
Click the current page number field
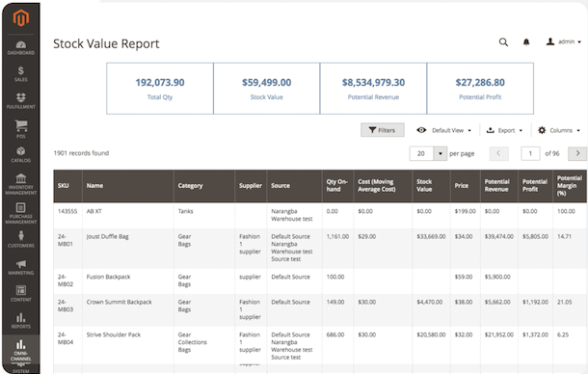(530, 153)
